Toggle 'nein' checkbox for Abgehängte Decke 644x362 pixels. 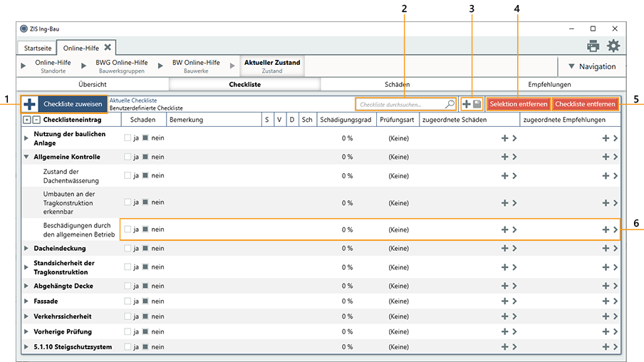(145, 286)
